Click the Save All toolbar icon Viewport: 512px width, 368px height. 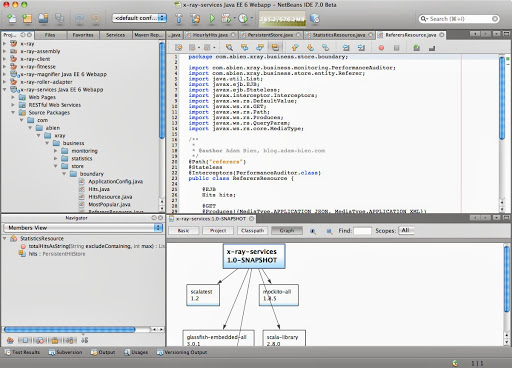point(59,18)
